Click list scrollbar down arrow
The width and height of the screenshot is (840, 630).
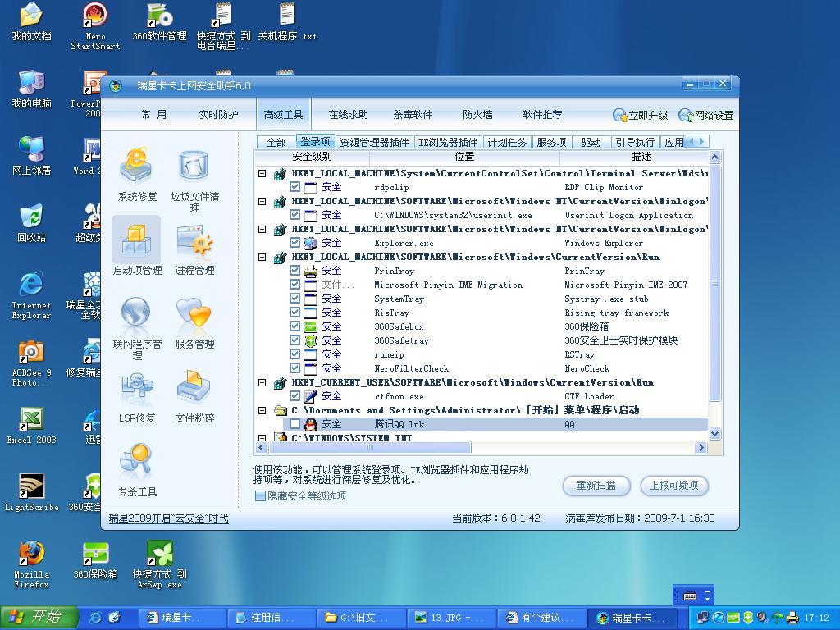coord(714,433)
